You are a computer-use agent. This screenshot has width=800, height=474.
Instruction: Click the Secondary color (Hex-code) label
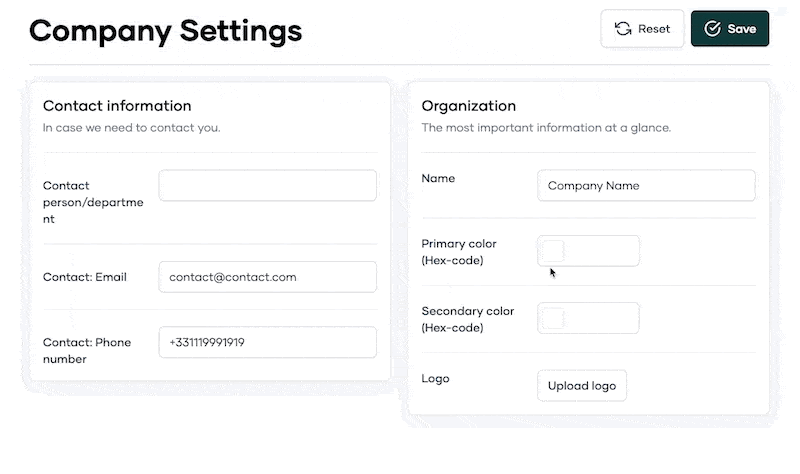point(467,319)
